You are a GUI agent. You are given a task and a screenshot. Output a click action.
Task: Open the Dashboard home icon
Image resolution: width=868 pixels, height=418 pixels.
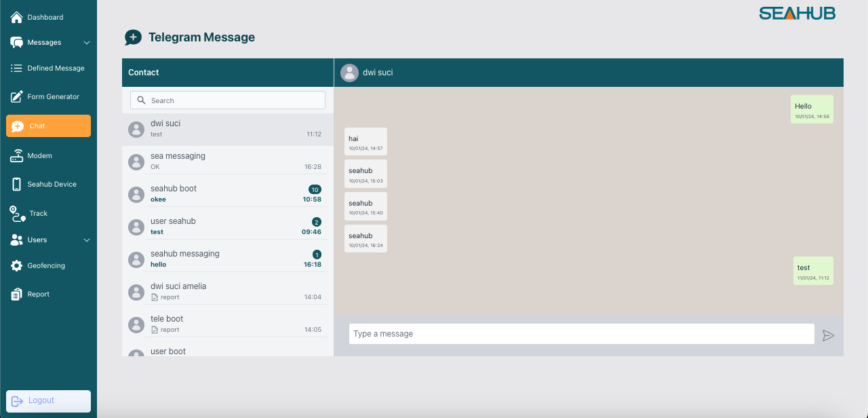(x=17, y=17)
